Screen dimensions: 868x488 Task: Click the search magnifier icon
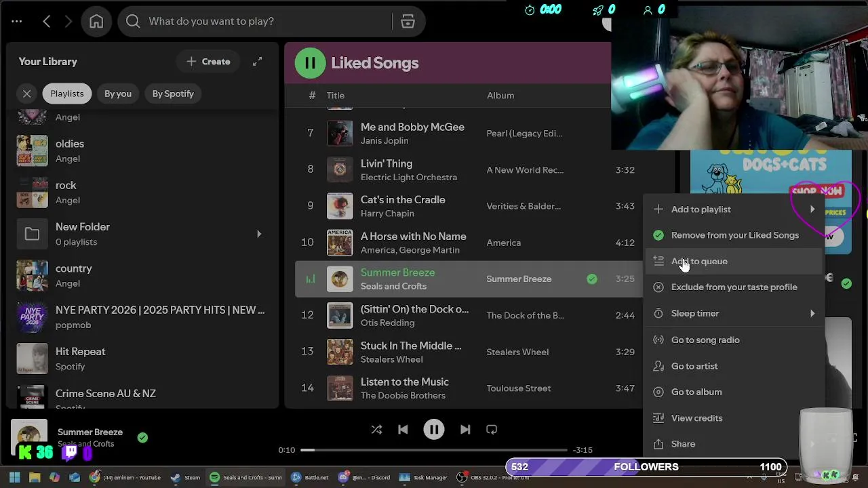tap(133, 21)
